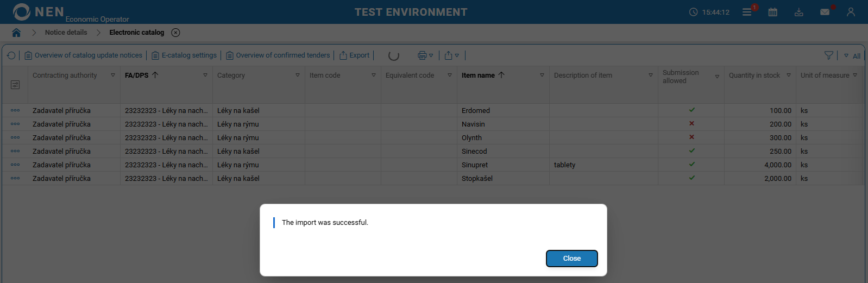The width and height of the screenshot is (868, 283).
Task: Open the calendar icon in header
Action: (772, 12)
